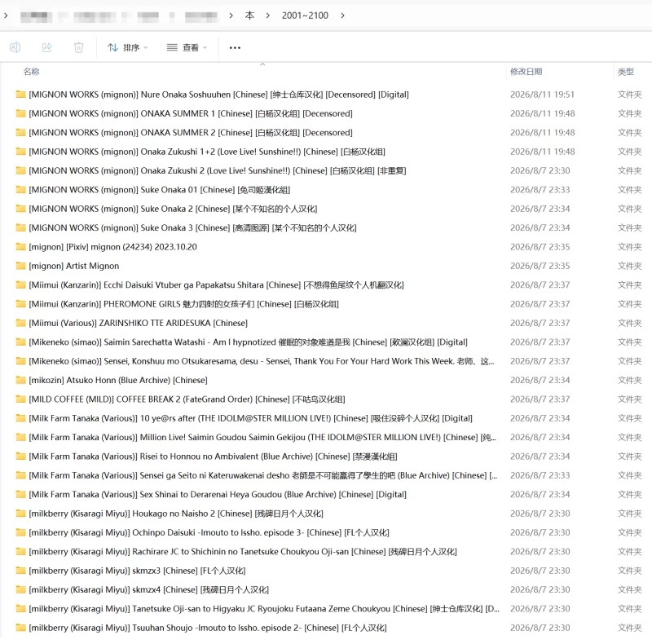Click folder icon of Pixiv mignon (24234)

(21, 247)
